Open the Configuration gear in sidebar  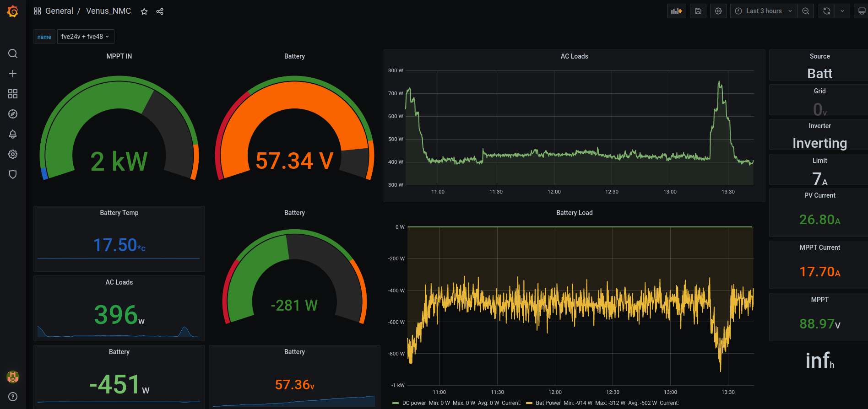pyautogui.click(x=13, y=154)
